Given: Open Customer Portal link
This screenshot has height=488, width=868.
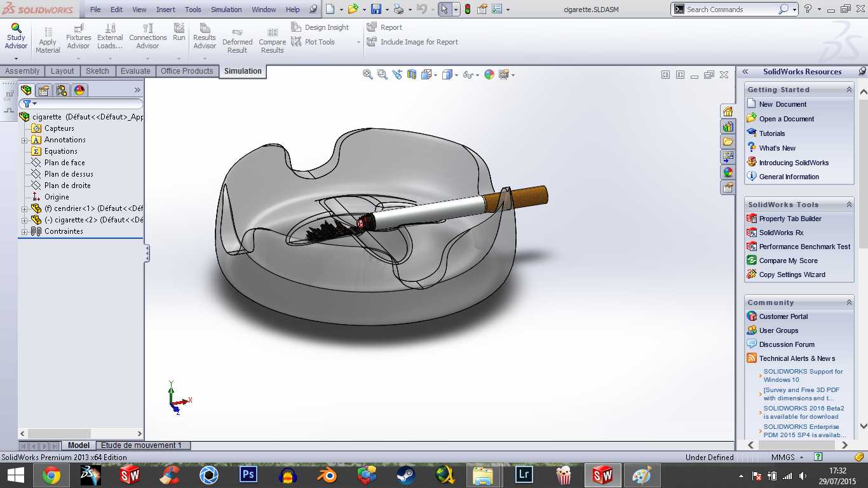Looking at the screenshot, I should 783,316.
